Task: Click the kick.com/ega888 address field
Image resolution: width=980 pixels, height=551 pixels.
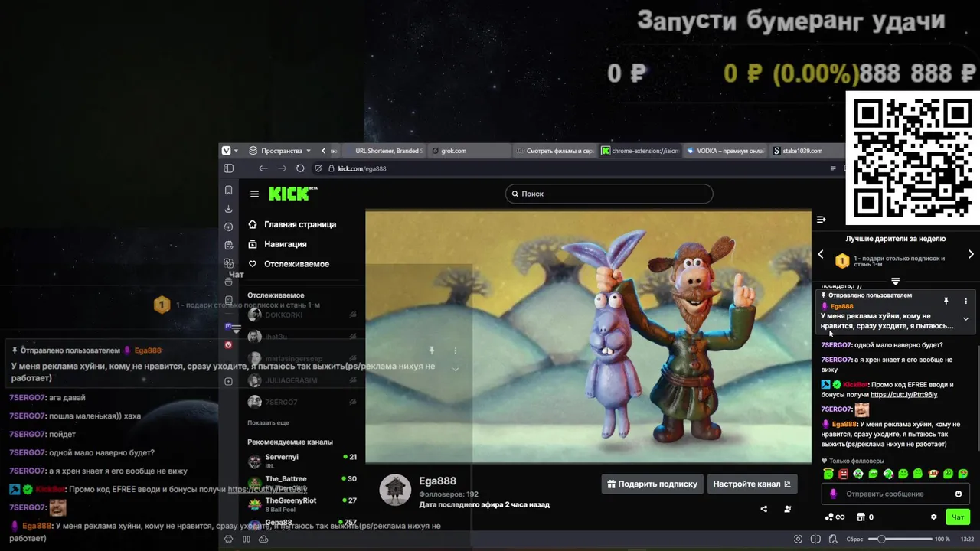Action: pyautogui.click(x=362, y=168)
